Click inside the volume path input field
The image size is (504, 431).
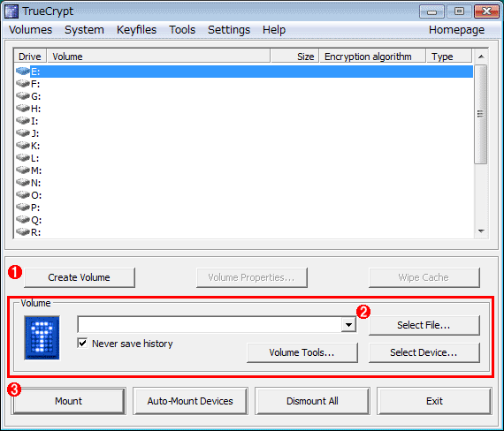(210, 325)
